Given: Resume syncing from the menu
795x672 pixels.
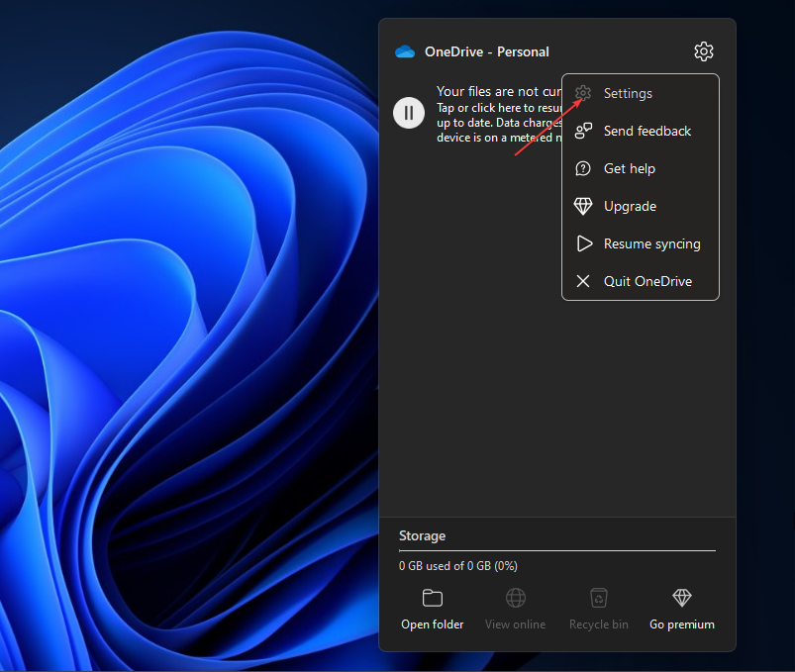Looking at the screenshot, I should 641,243.
